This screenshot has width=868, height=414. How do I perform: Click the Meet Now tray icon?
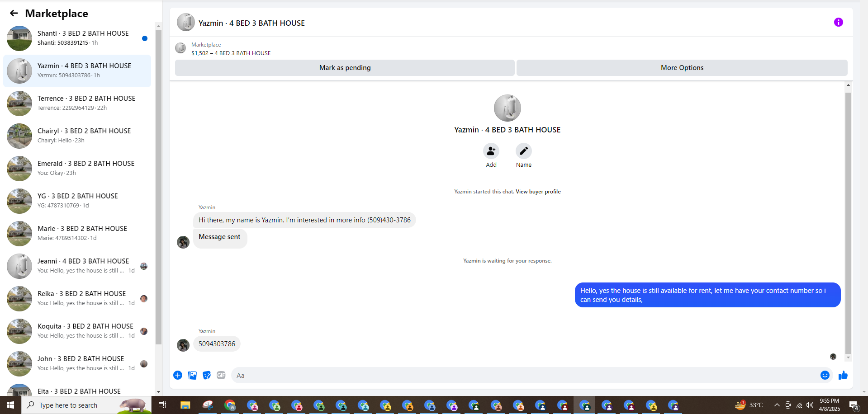coord(788,405)
